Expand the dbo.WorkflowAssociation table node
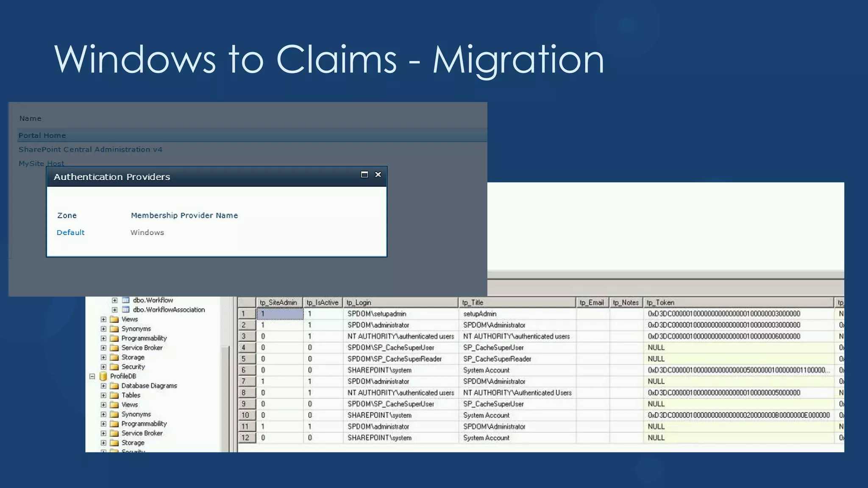 [114, 310]
